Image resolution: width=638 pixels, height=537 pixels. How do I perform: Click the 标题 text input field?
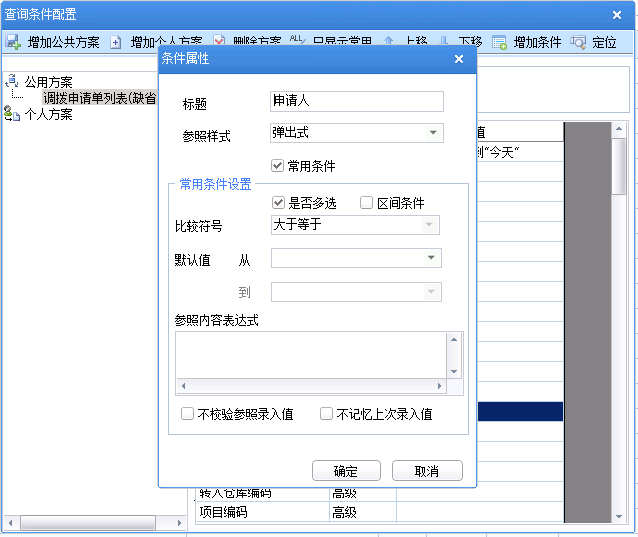tap(357, 101)
